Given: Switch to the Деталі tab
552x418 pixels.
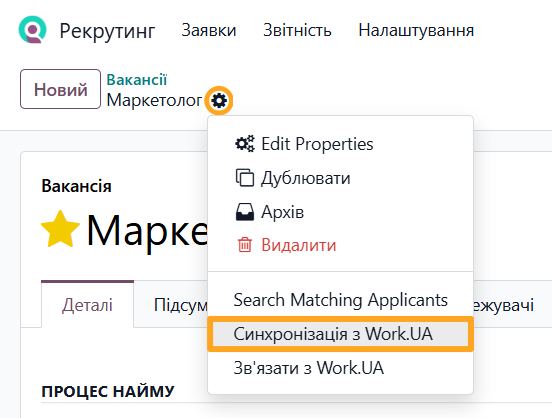Looking at the screenshot, I should click(87, 305).
